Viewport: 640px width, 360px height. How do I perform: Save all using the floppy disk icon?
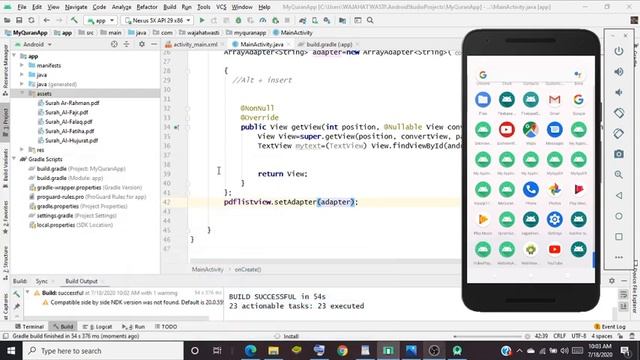tap(19, 20)
